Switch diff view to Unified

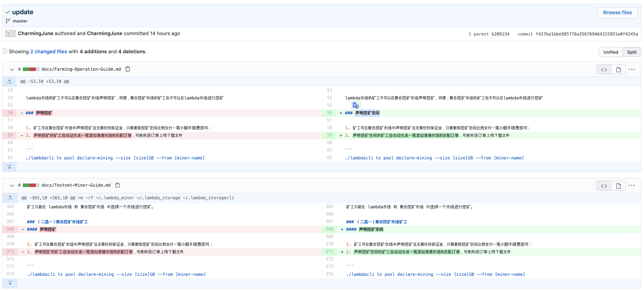pyautogui.click(x=610, y=52)
